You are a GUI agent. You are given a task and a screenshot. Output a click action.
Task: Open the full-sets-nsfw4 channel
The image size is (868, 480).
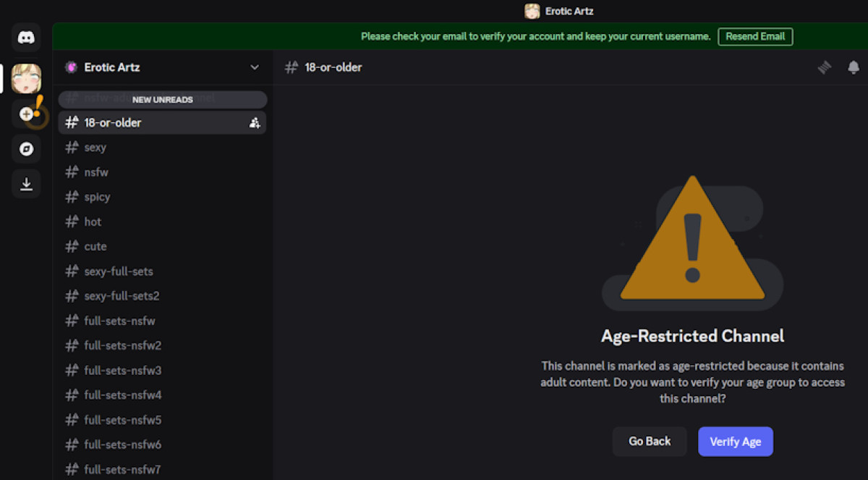[x=122, y=395]
